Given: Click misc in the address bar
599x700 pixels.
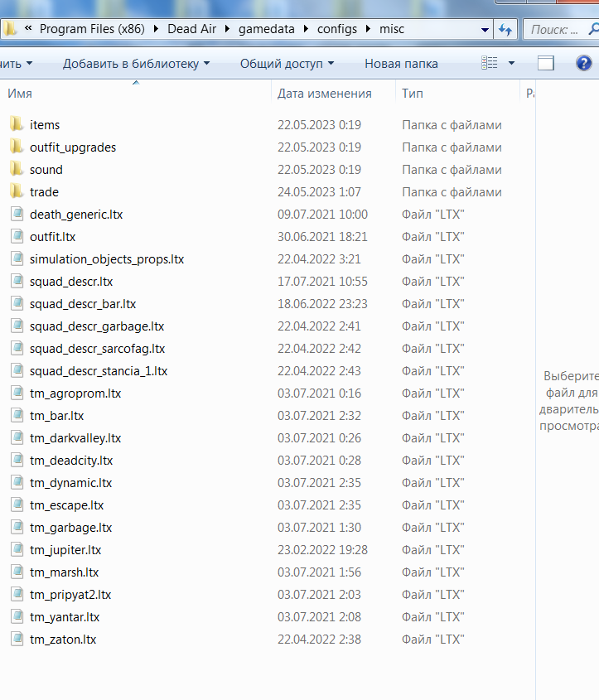Looking at the screenshot, I should pos(392,29).
